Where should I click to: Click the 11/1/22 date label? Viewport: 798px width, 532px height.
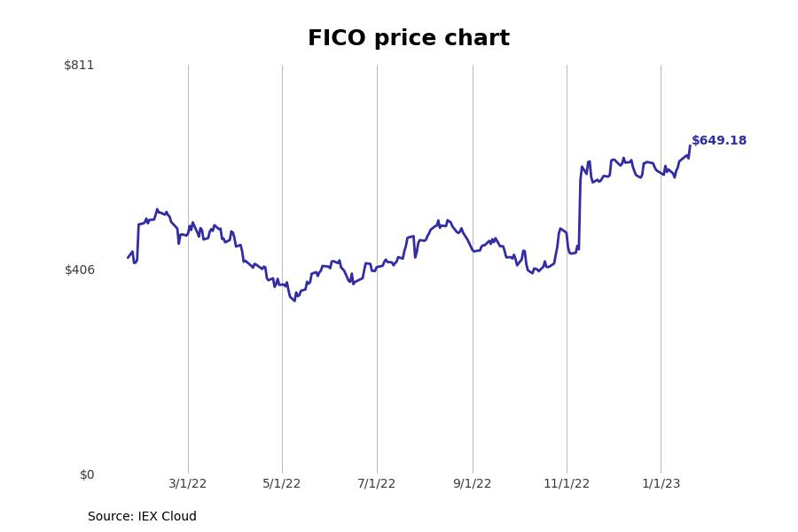[567, 483]
